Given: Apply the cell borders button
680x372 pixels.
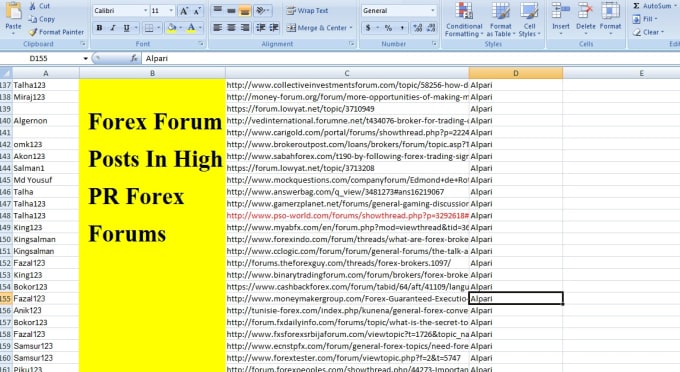Looking at the screenshot, I should [x=149, y=28].
